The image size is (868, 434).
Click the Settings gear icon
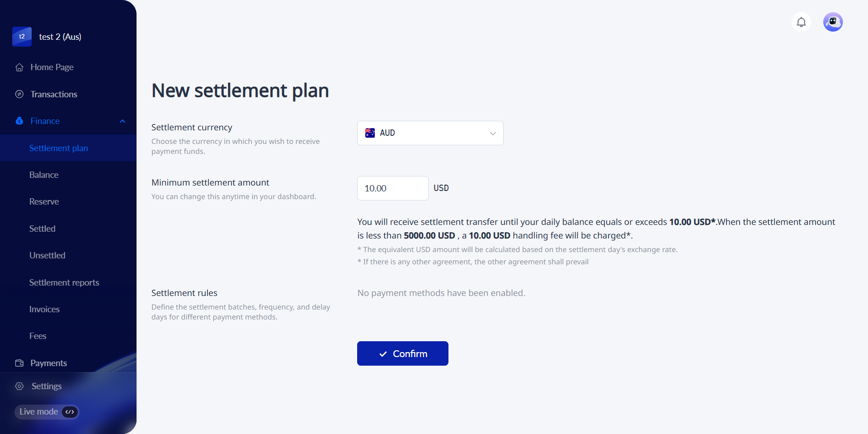point(19,386)
